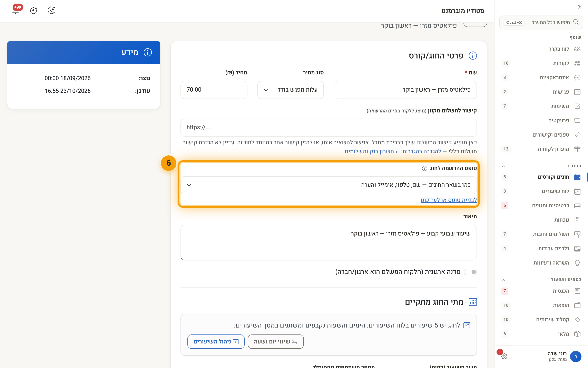Open לוח שיעורים schedule icon
Image resolution: width=588 pixels, height=368 pixels.
(x=577, y=191)
